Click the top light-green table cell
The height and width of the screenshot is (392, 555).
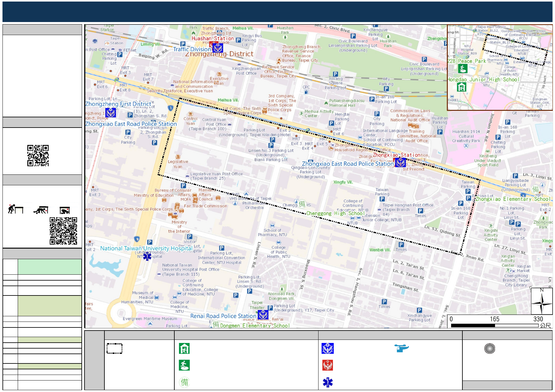[50, 267]
